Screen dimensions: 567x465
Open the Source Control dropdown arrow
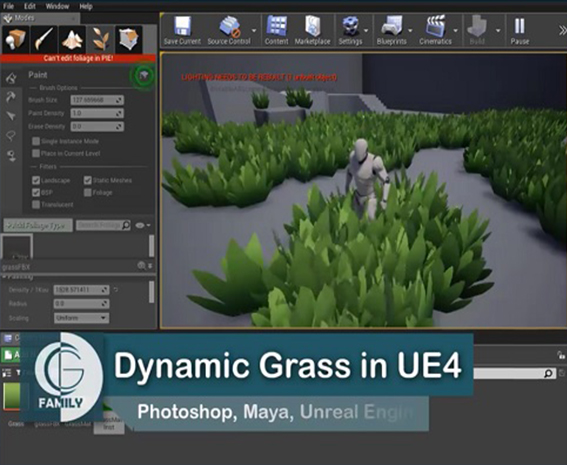click(x=254, y=31)
